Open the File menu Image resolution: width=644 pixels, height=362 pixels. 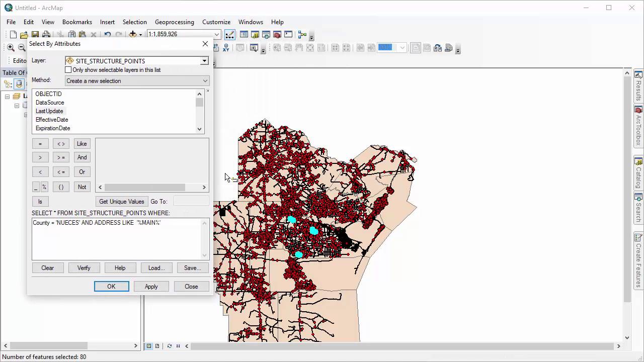[x=11, y=22]
